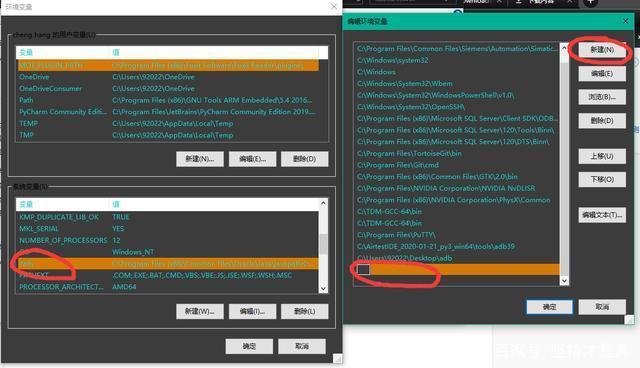Select the C:\Program Files\PuTTY\ entry
This screenshot has width=640, height=368.
[457, 235]
